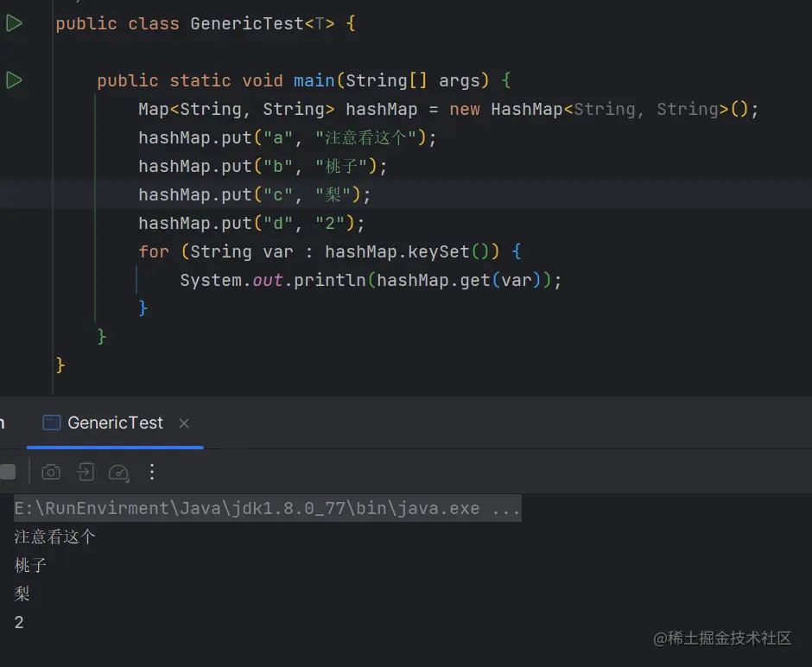Click the hashMap.put("d", "2") line
This screenshot has width=812, height=667.
[x=251, y=223]
